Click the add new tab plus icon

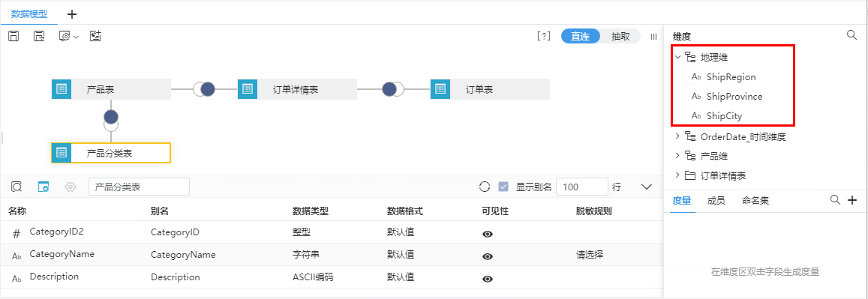(71, 14)
